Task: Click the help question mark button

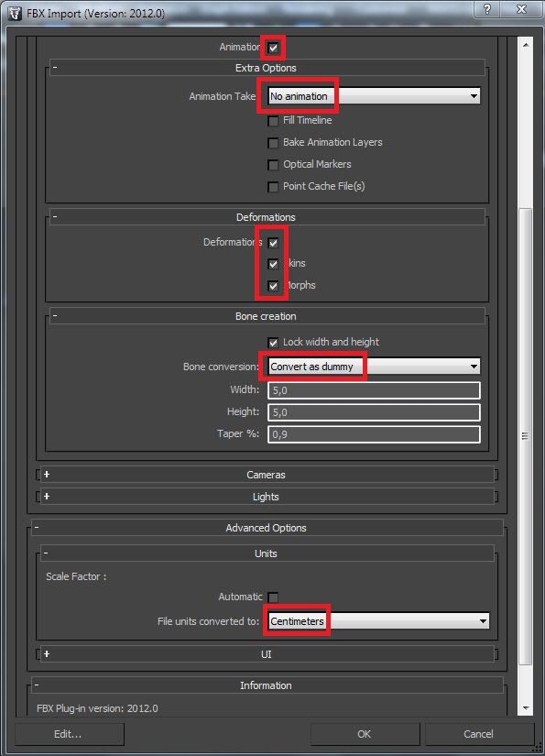Action: [486, 9]
